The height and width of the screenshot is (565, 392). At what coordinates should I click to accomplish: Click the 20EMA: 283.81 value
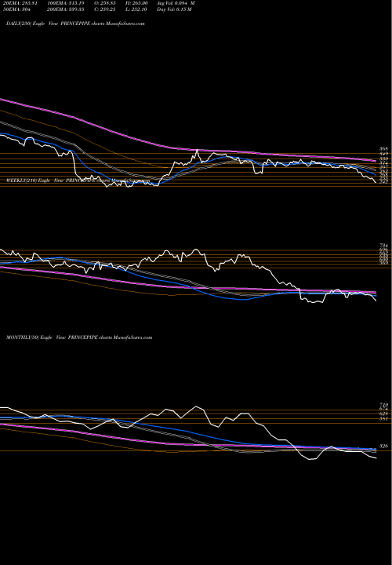tap(20, 3)
